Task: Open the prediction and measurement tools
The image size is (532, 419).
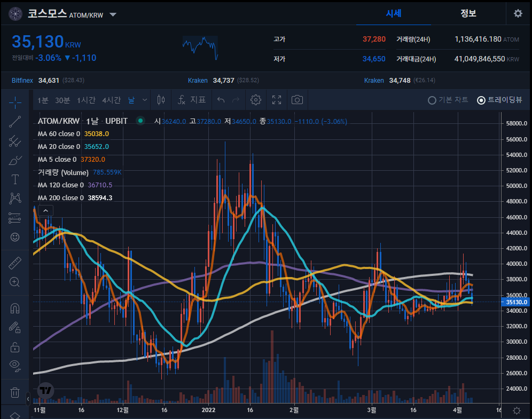Action: (x=15, y=218)
